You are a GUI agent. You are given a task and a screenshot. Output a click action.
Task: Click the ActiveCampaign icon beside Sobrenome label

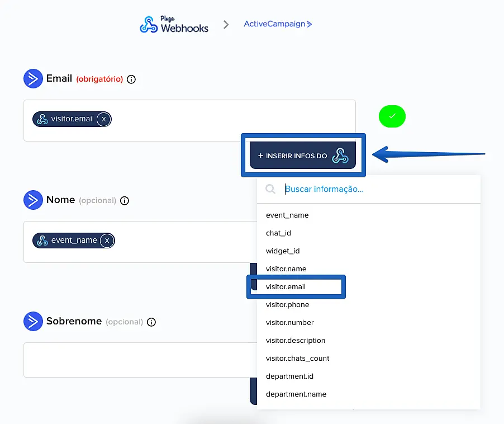pyautogui.click(x=33, y=322)
